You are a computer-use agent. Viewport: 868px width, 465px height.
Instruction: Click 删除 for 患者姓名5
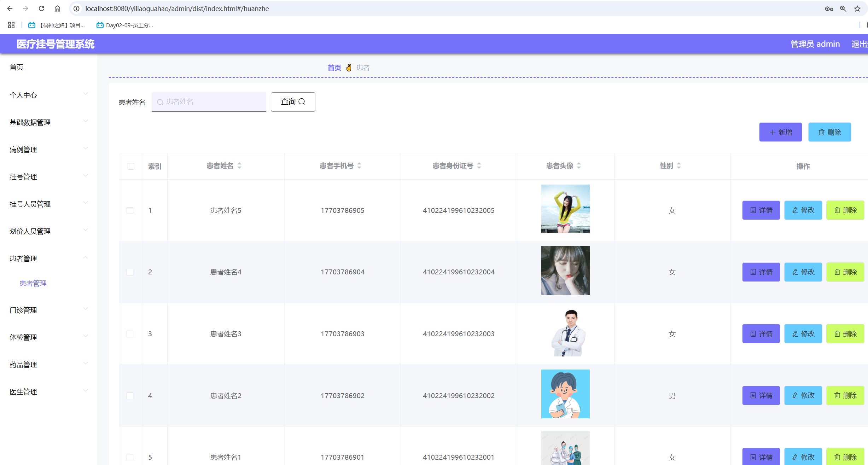pos(845,210)
